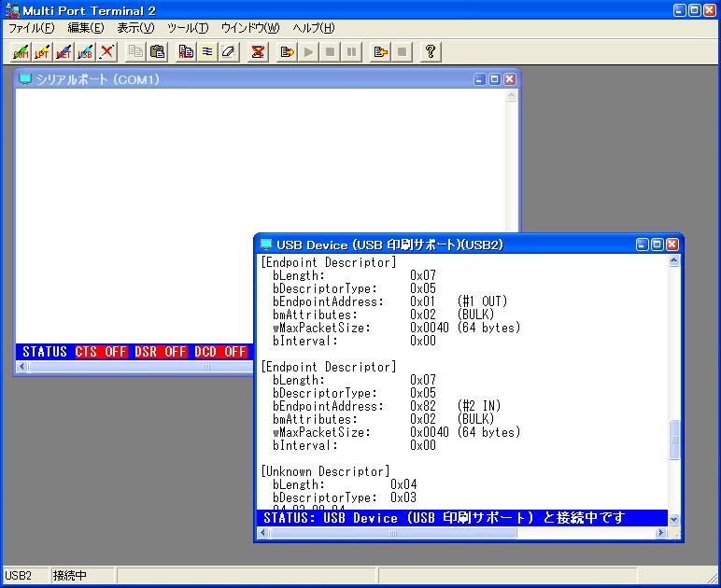Click the play button in toolbar

click(308, 51)
